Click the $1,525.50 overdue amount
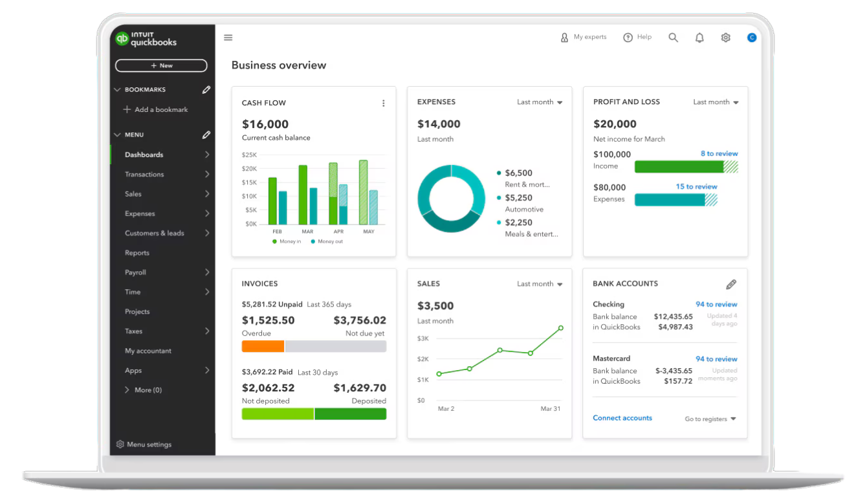 (x=268, y=320)
